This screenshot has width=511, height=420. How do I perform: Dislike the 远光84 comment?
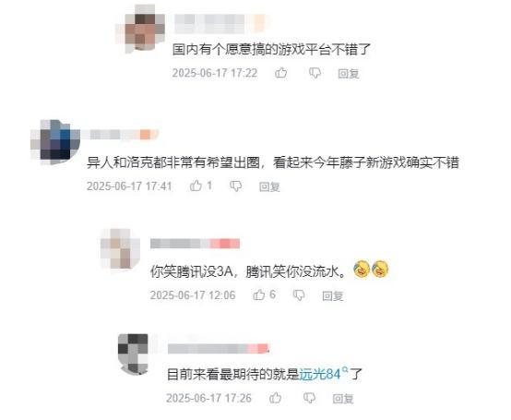tap(309, 398)
